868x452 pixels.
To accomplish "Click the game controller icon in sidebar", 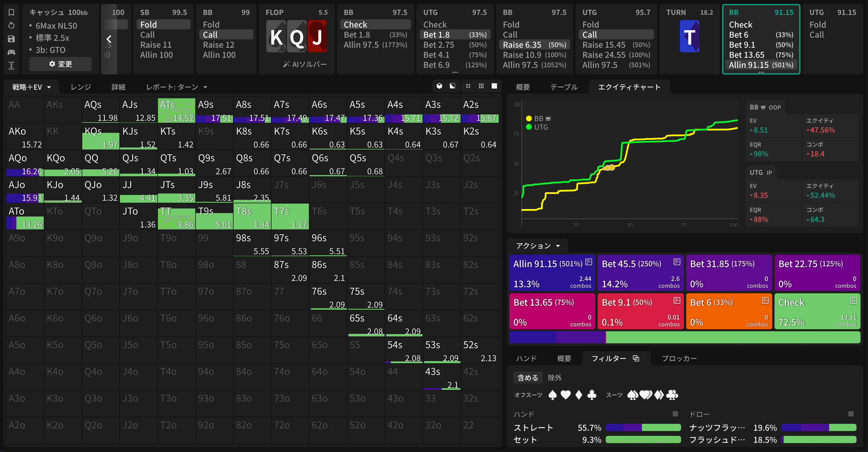I will 11,52.
